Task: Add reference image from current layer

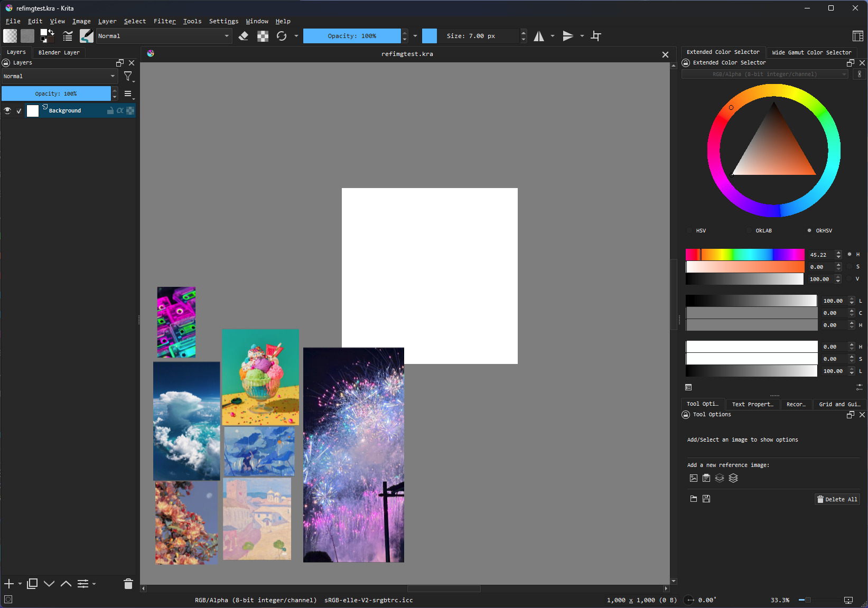Action: (720, 478)
